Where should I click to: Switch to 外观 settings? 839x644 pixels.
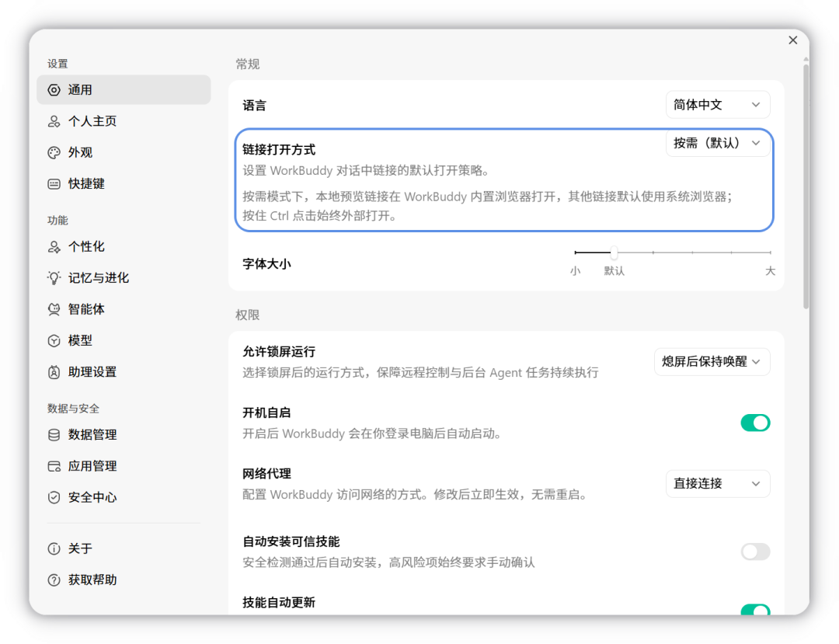click(124, 152)
